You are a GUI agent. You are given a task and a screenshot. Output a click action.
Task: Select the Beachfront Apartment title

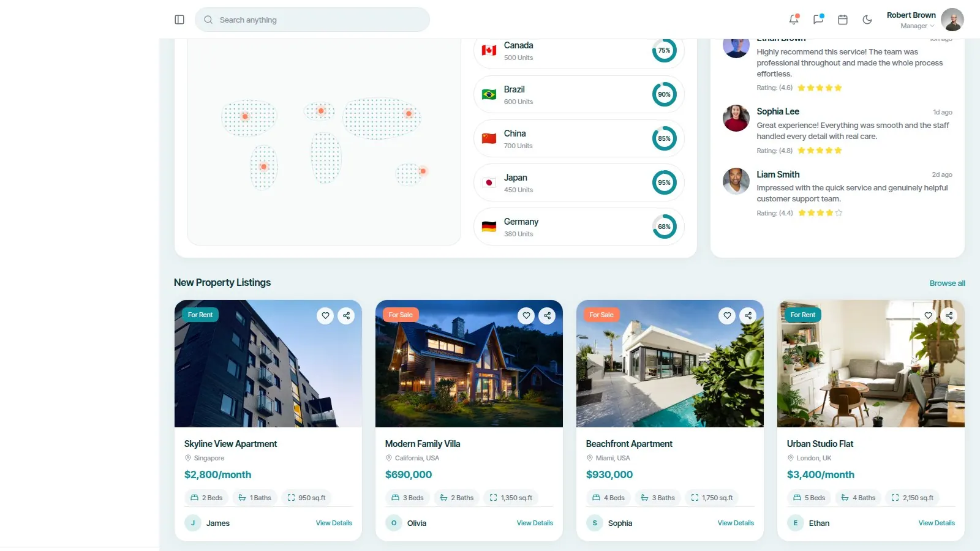tap(629, 444)
